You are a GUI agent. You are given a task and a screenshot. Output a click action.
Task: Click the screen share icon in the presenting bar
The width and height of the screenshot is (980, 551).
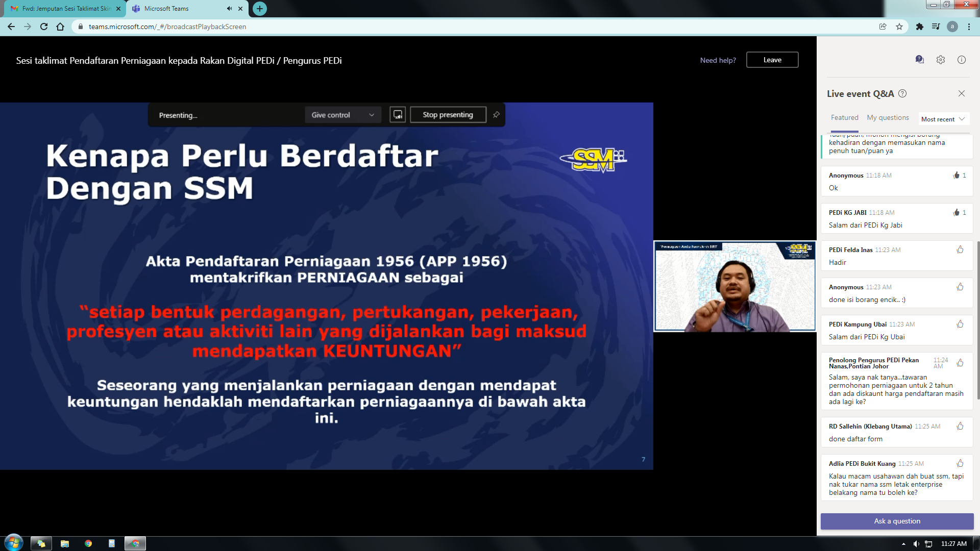pyautogui.click(x=398, y=115)
